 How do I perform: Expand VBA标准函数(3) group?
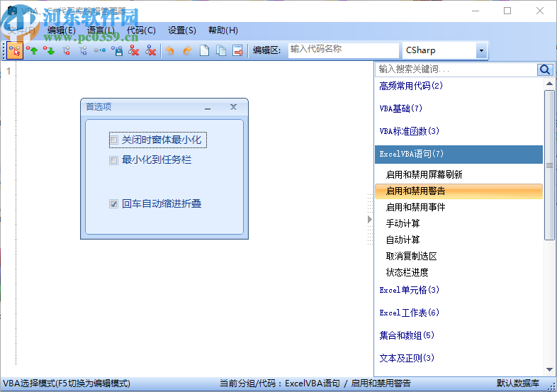tap(409, 131)
